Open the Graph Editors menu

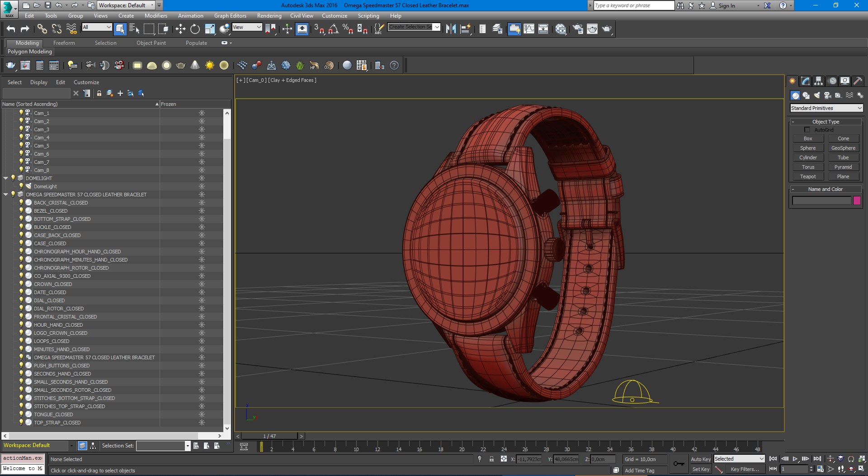click(230, 15)
